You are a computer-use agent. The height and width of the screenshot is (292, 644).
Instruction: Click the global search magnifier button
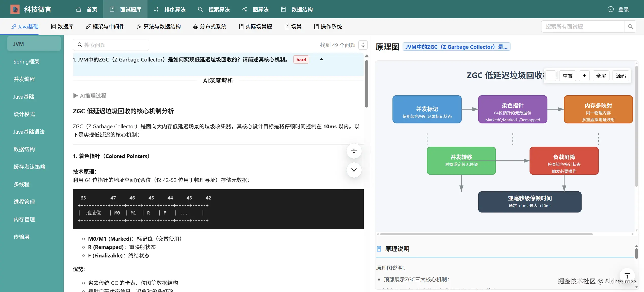(630, 26)
